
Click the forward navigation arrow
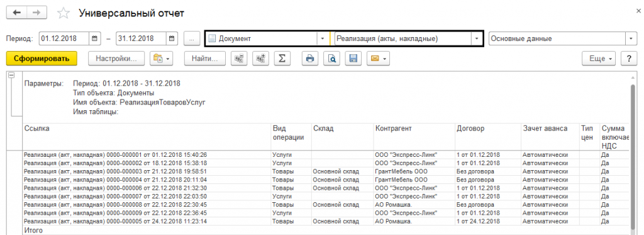pyautogui.click(x=36, y=13)
